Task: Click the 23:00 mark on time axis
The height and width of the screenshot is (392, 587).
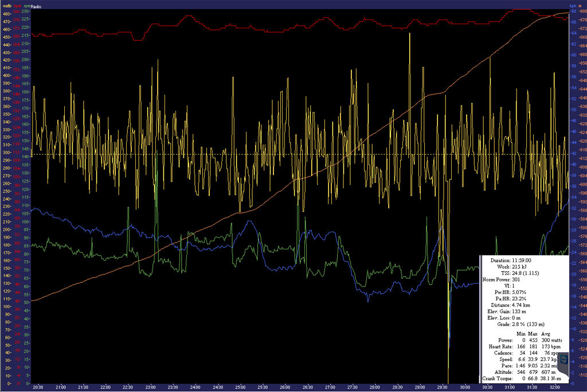Action: coord(151,387)
